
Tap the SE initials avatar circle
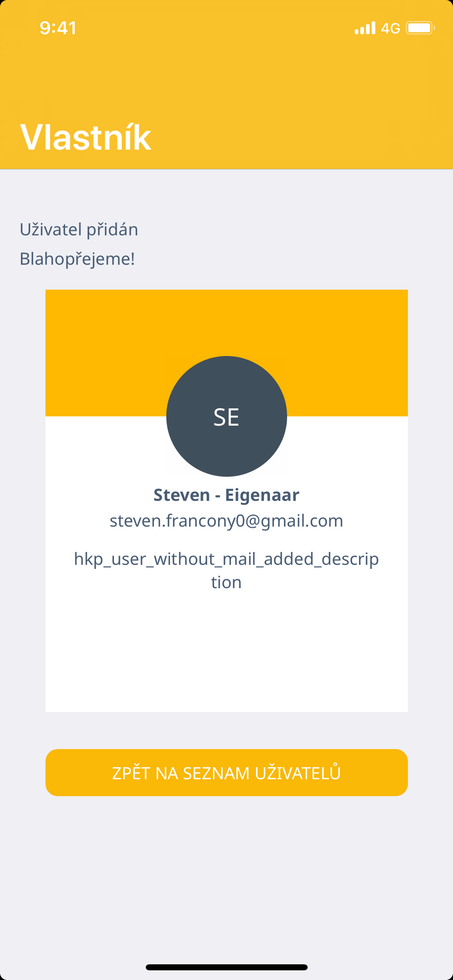point(226,416)
